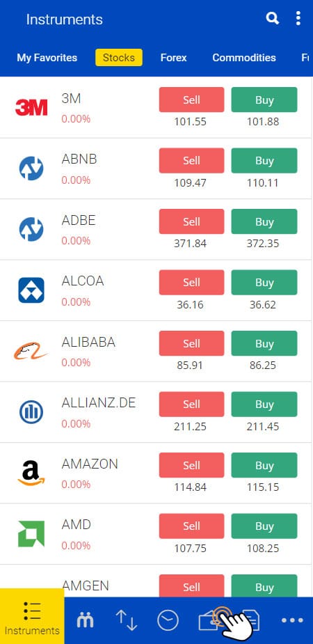Open the social traders people icon
This screenshot has height=644, width=313.
pos(86,620)
